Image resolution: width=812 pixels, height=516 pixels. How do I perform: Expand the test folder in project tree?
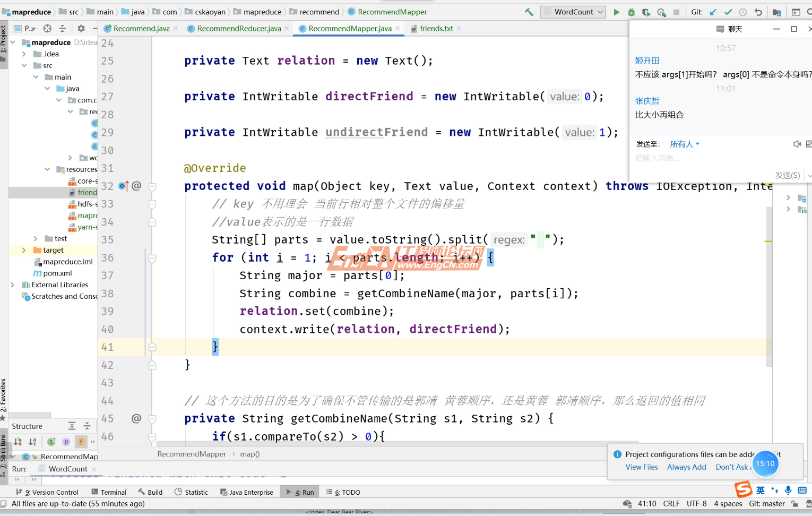coord(35,238)
